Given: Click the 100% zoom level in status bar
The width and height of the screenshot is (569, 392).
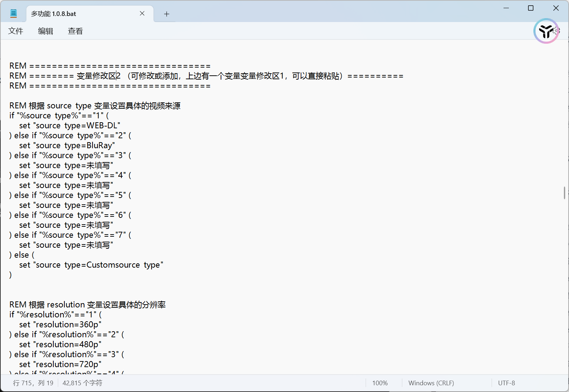Looking at the screenshot, I should click(380, 383).
